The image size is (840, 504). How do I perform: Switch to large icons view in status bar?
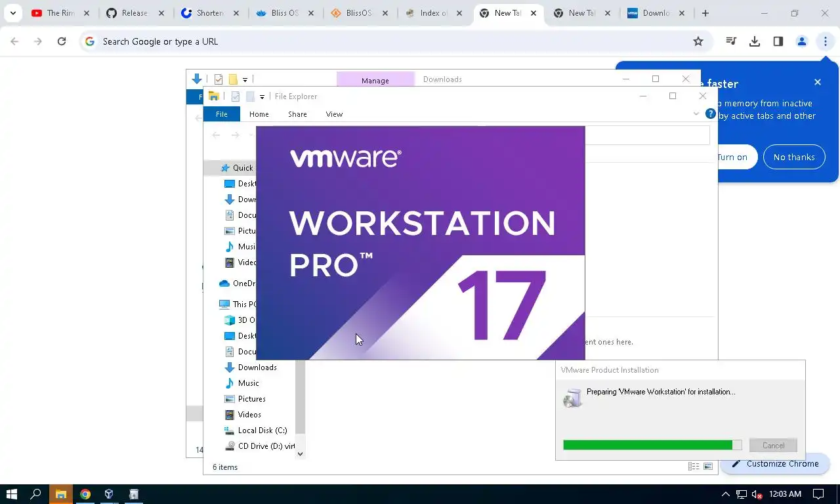pyautogui.click(x=708, y=467)
